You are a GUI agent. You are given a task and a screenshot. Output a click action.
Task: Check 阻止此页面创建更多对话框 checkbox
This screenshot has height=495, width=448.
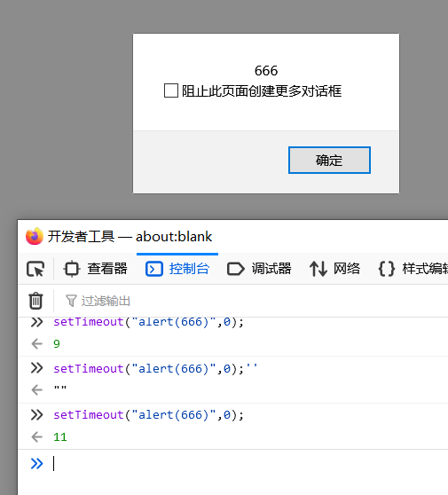[171, 90]
